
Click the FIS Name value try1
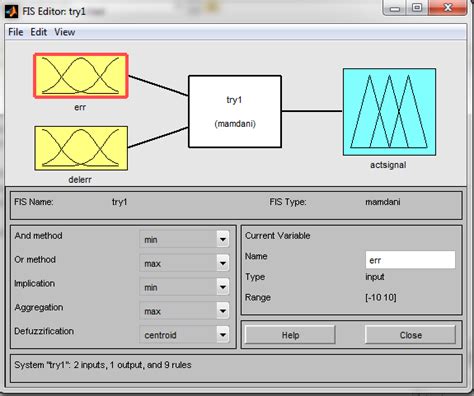click(x=120, y=202)
